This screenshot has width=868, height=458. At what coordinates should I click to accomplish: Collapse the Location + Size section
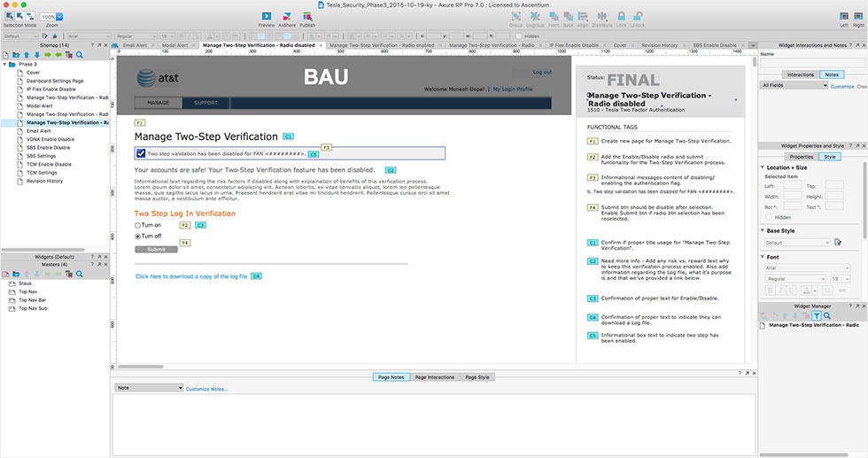tap(763, 167)
